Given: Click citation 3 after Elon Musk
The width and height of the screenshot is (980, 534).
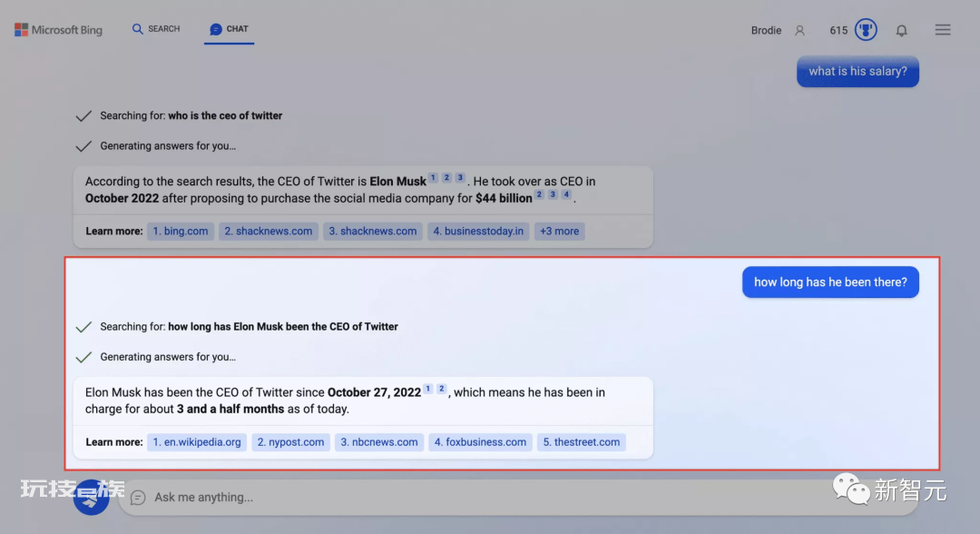Looking at the screenshot, I should pos(460,178).
